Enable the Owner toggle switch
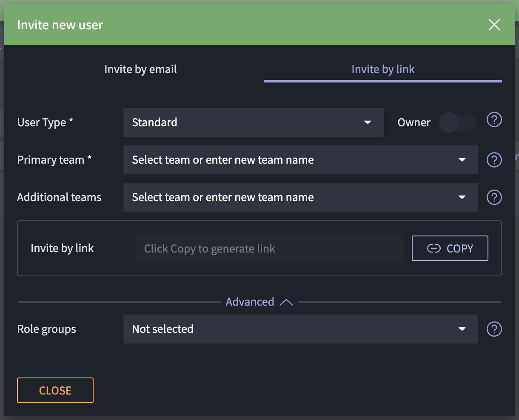 pos(457,122)
